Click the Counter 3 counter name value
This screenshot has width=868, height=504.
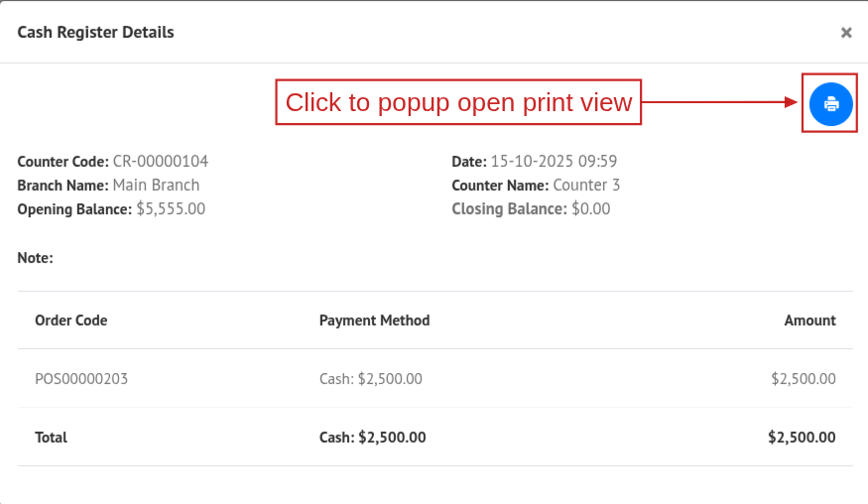tap(586, 185)
